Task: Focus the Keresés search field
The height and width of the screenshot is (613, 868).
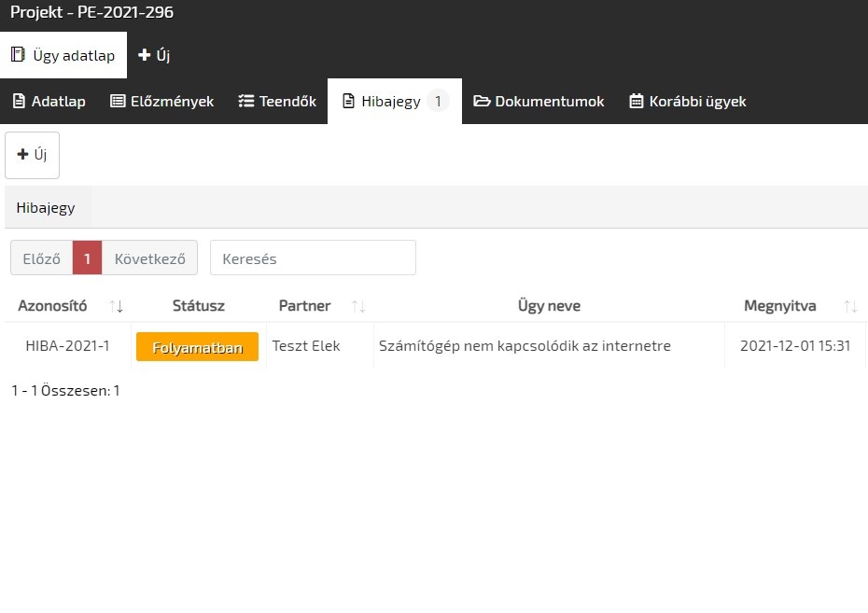Action: 313,258
